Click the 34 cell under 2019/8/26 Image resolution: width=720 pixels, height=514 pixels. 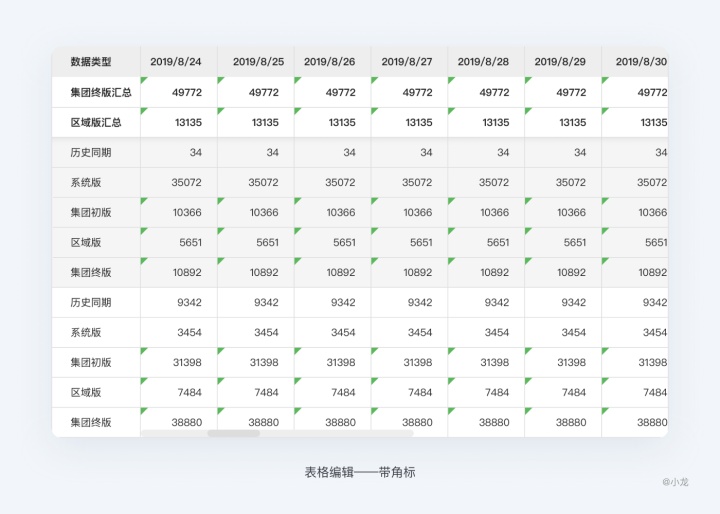(x=332, y=153)
